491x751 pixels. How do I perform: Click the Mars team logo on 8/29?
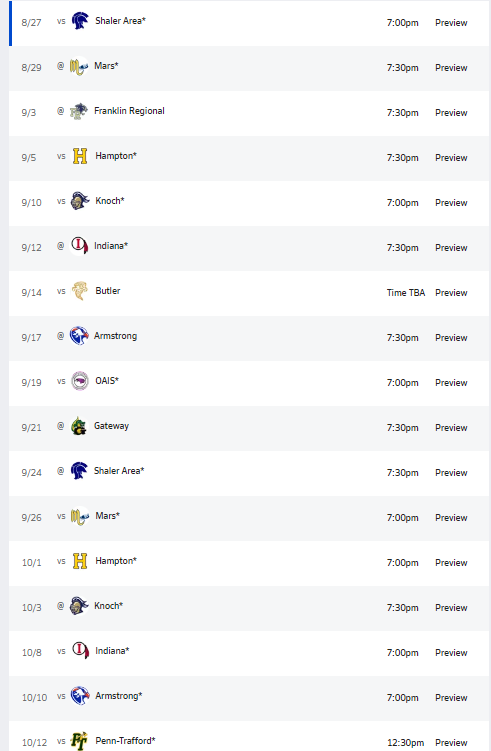[79, 66]
